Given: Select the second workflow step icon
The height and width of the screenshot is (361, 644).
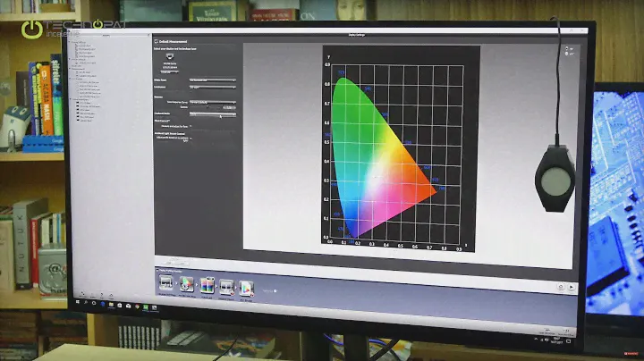Looking at the screenshot, I should pos(188,285).
